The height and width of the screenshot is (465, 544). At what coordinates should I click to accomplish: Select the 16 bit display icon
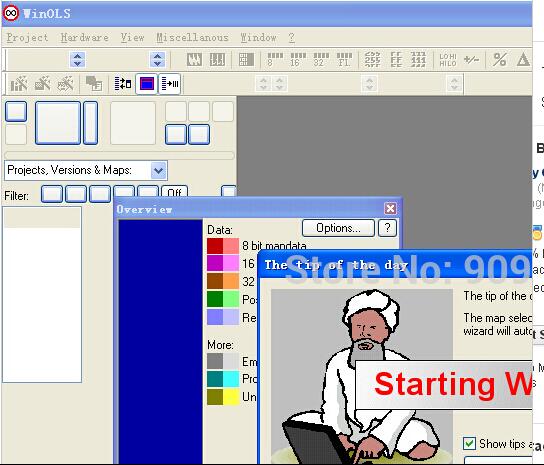(298, 60)
